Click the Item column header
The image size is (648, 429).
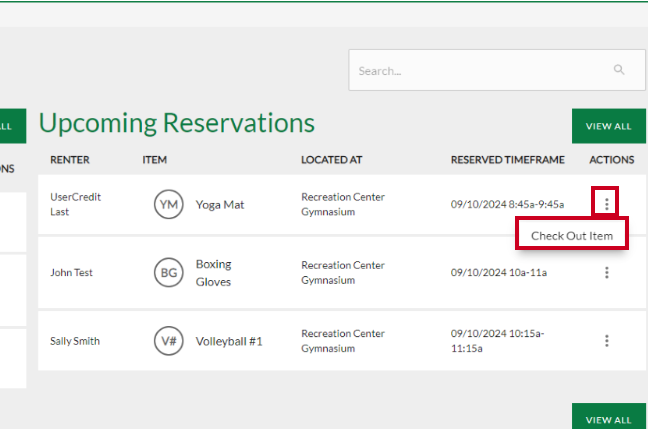click(155, 160)
